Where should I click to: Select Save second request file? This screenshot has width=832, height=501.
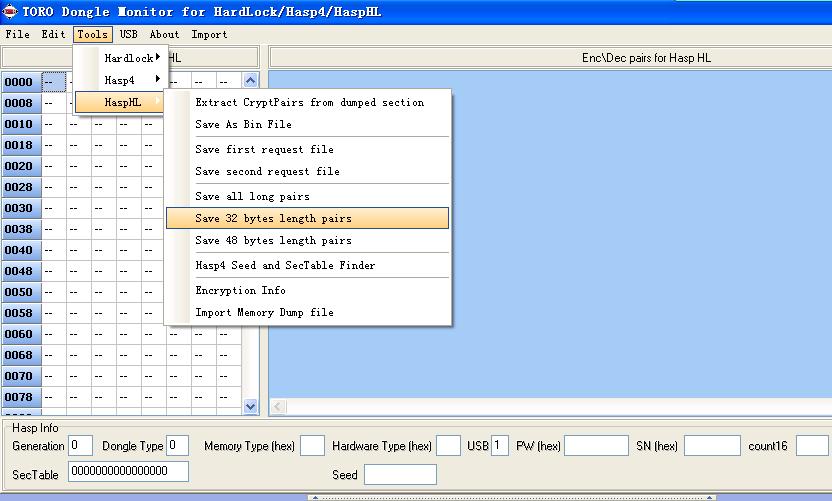click(308, 171)
